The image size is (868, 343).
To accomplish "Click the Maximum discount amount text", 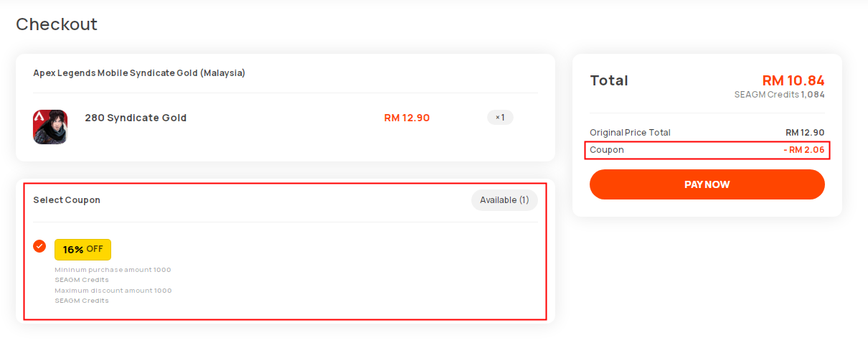I will point(113,296).
